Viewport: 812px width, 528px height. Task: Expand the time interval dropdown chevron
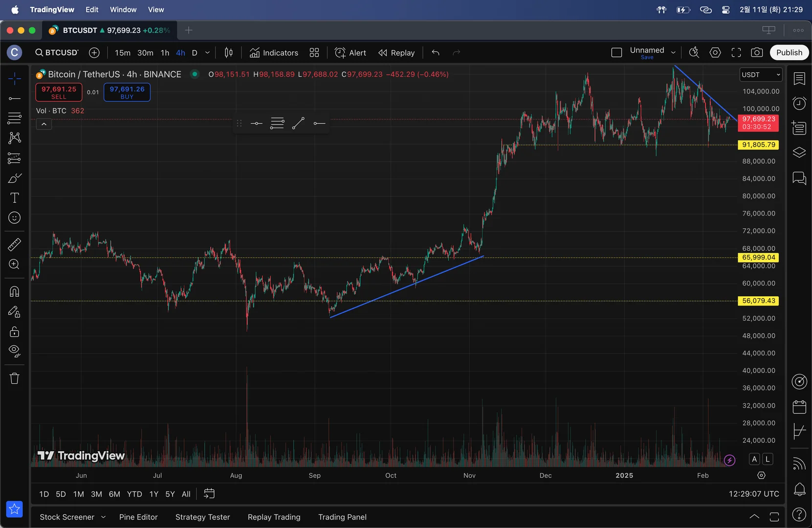[x=207, y=53]
